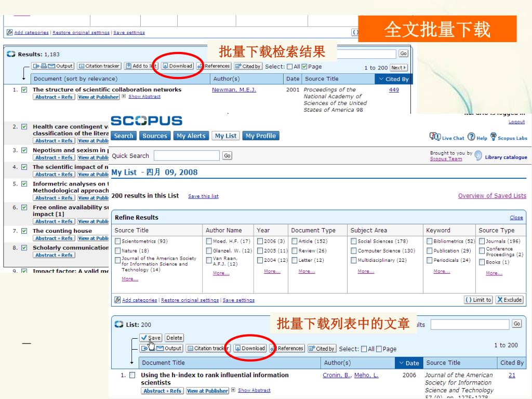Expand More under Source Type

(x=494, y=273)
